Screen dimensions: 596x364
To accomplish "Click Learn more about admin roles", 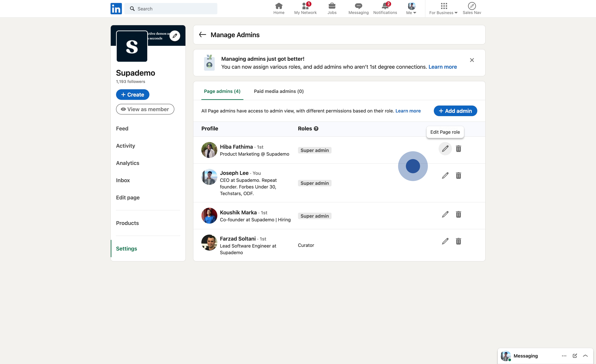I will click(408, 111).
